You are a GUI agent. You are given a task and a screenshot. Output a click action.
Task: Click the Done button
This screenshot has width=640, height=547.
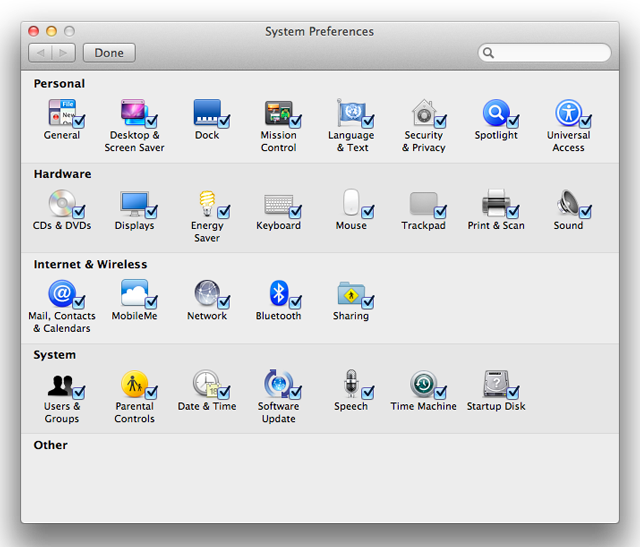(x=109, y=53)
